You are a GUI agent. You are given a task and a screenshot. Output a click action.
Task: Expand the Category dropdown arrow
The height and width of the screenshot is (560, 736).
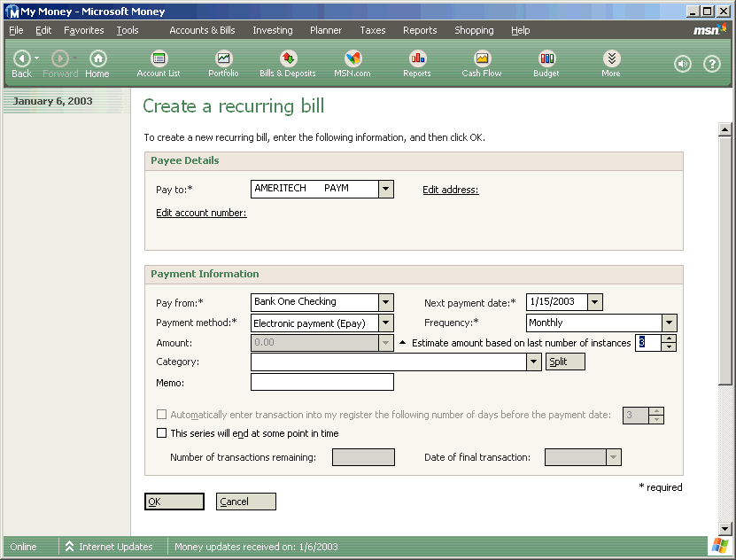pyautogui.click(x=533, y=362)
